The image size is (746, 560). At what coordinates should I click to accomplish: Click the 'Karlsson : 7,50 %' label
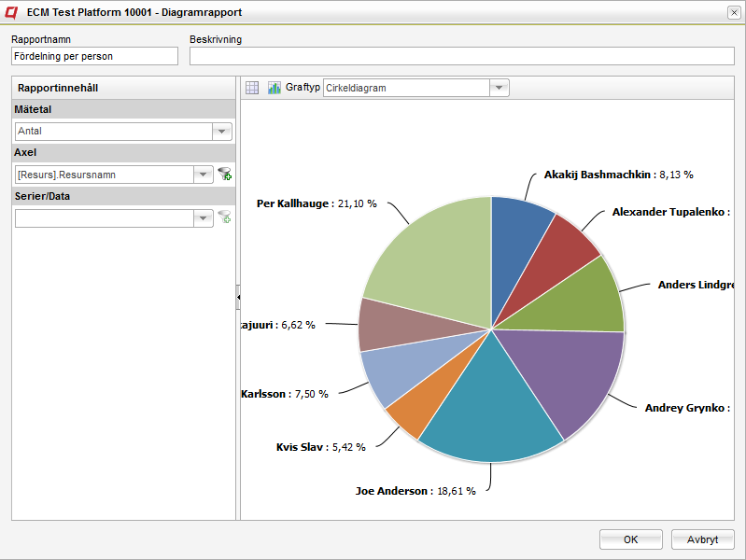[285, 394]
